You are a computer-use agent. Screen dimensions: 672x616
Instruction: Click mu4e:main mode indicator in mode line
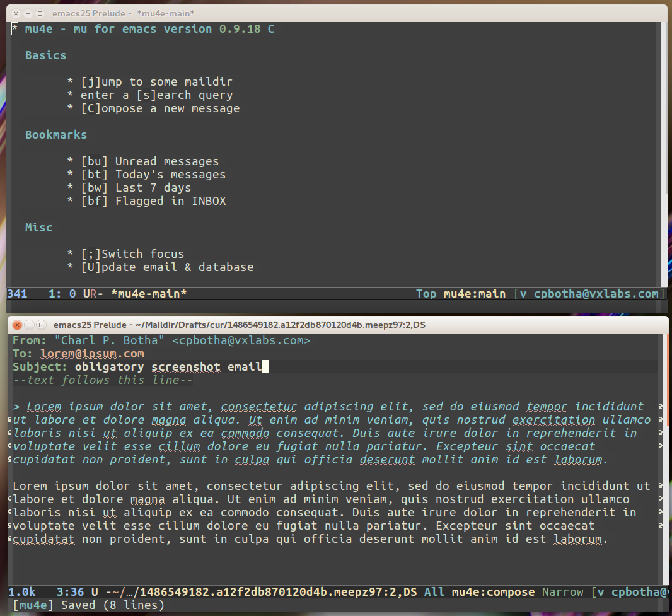click(475, 294)
